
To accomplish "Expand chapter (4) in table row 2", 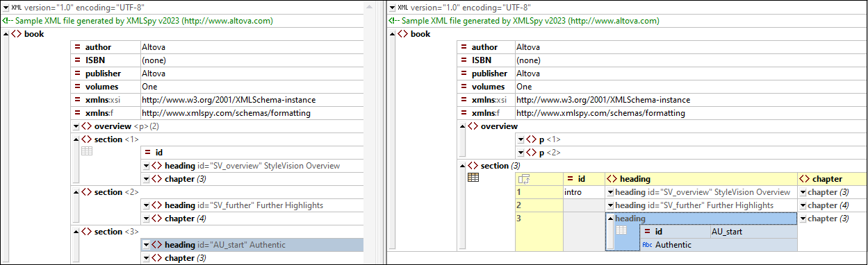I will tap(803, 205).
